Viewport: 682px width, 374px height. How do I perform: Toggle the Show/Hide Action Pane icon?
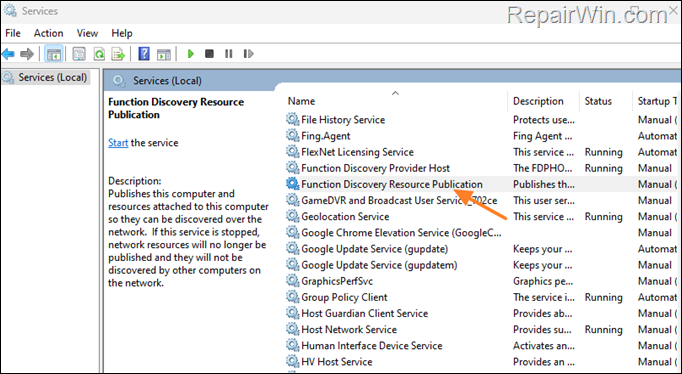click(164, 54)
